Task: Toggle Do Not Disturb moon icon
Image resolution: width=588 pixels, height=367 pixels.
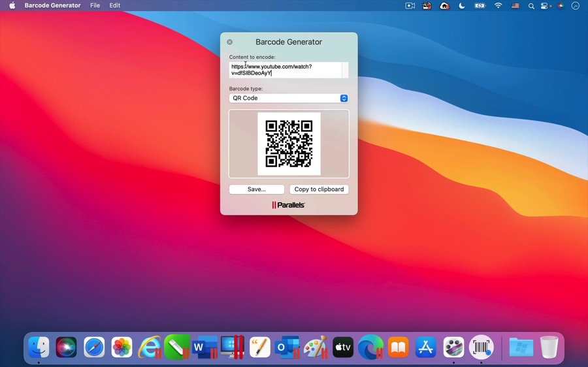Action: click(462, 6)
